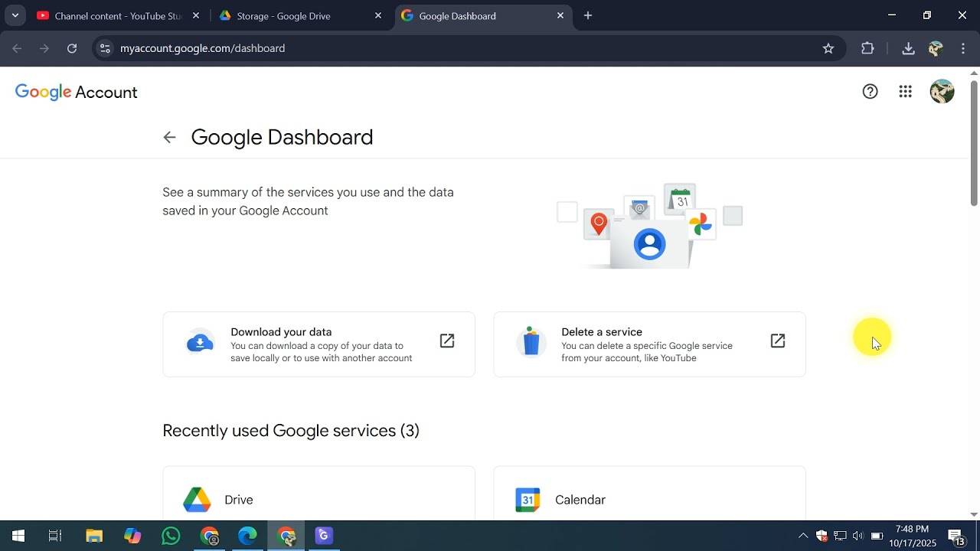Open File Explorer from the taskbar
Image resolution: width=980 pixels, height=551 pixels.
(94, 536)
